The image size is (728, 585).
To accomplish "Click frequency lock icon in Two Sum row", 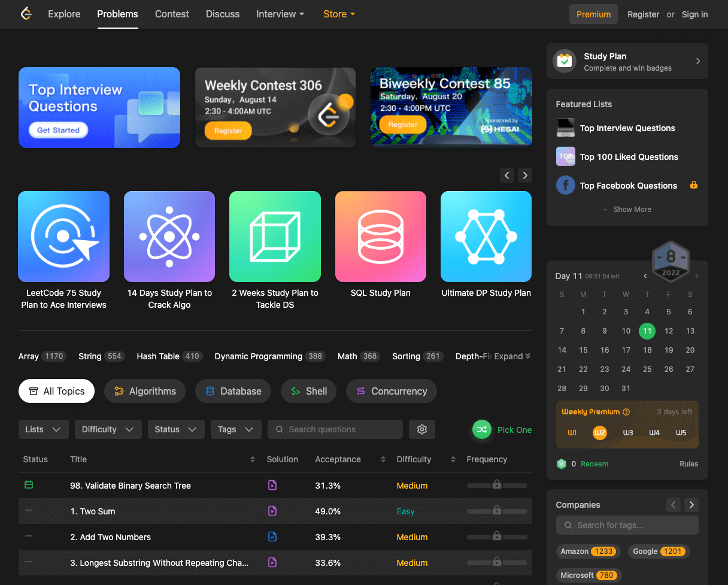I will click(x=497, y=511).
